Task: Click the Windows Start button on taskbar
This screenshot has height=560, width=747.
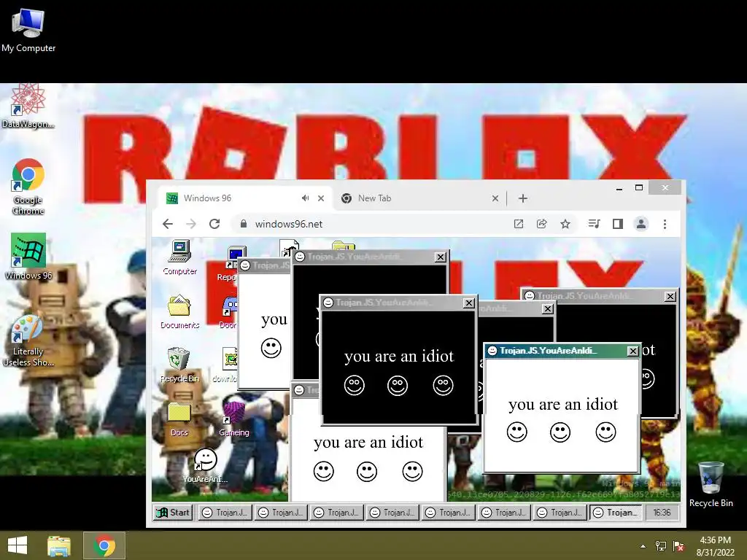Action: (x=18, y=545)
